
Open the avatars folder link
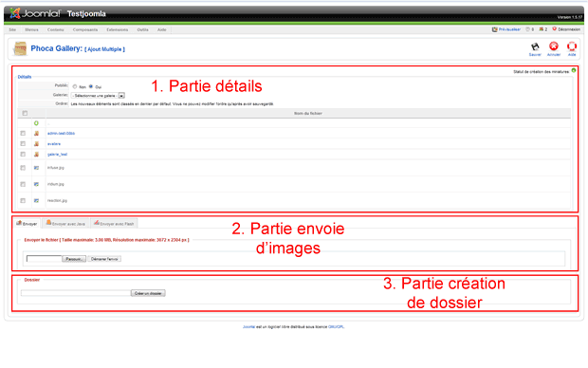point(54,143)
